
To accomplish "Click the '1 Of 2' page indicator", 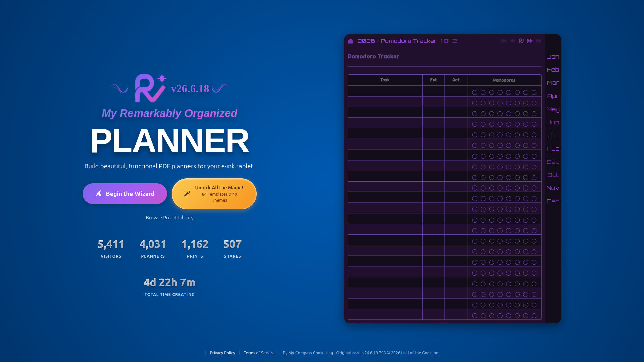I will (x=448, y=41).
